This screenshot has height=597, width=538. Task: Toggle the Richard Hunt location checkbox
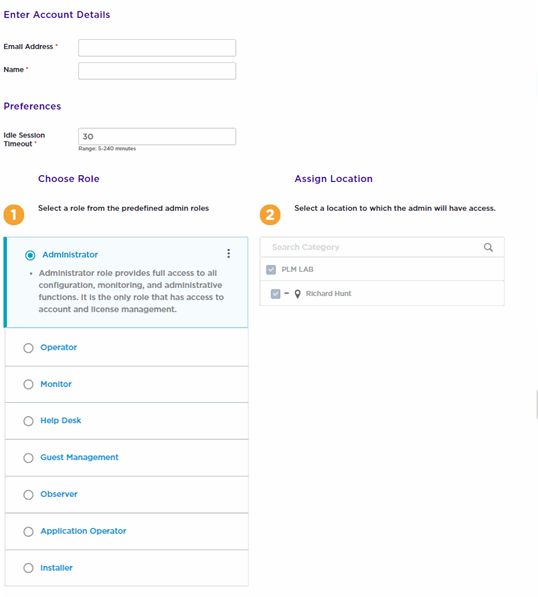tap(276, 294)
